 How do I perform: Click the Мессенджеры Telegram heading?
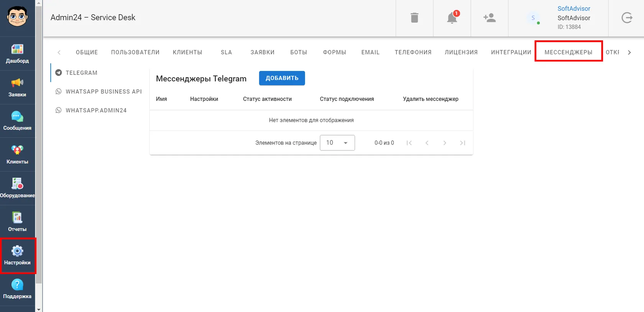pyautogui.click(x=201, y=79)
